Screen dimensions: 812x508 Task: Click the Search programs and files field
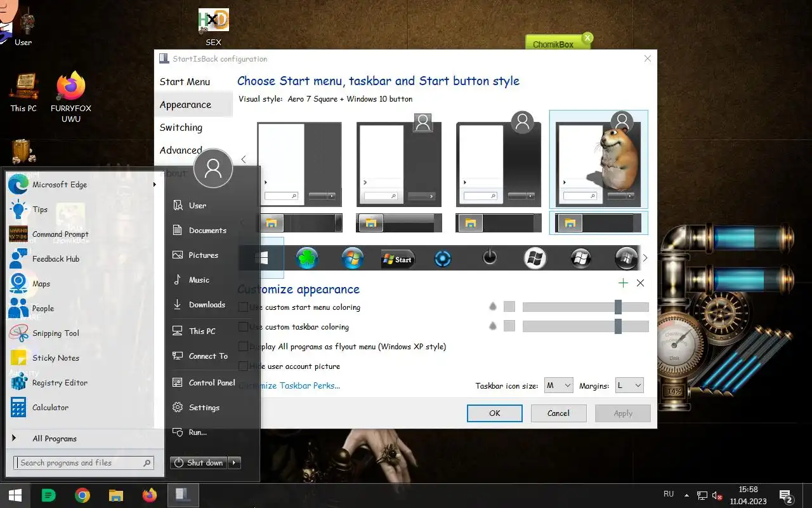point(84,463)
